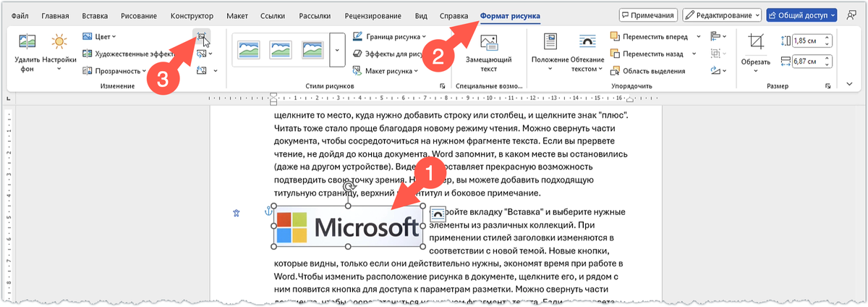The image size is (868, 307).
Task: Open Макет рисунка picture layout menu
Action: [x=386, y=70]
